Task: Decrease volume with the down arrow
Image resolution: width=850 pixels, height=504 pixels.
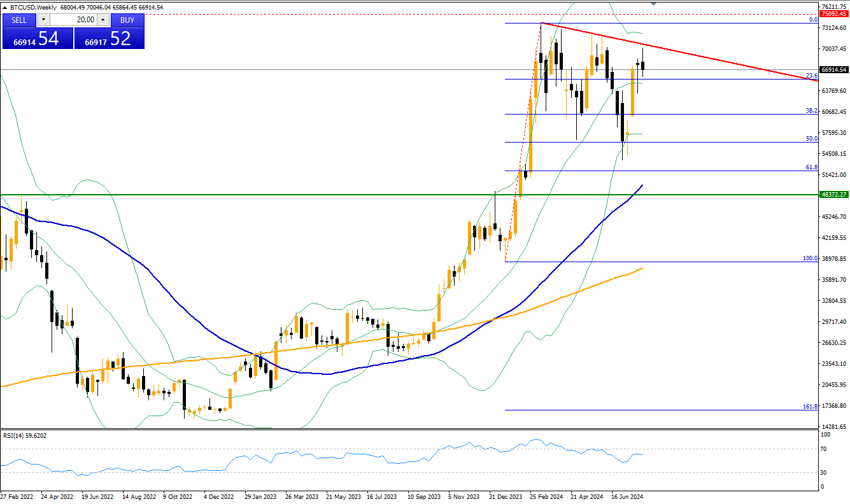Action: click(x=43, y=20)
